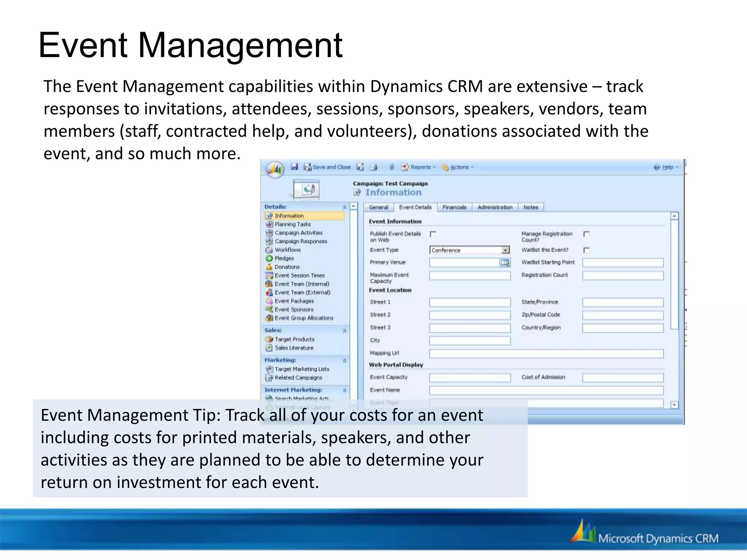Open Event Sponsors in sidebar

[x=294, y=310]
